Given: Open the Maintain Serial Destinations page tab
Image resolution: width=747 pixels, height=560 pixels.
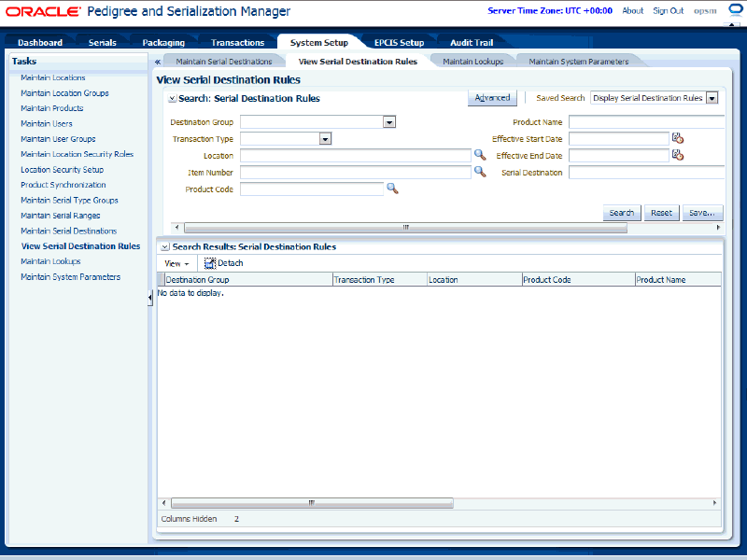Looking at the screenshot, I should [224, 62].
